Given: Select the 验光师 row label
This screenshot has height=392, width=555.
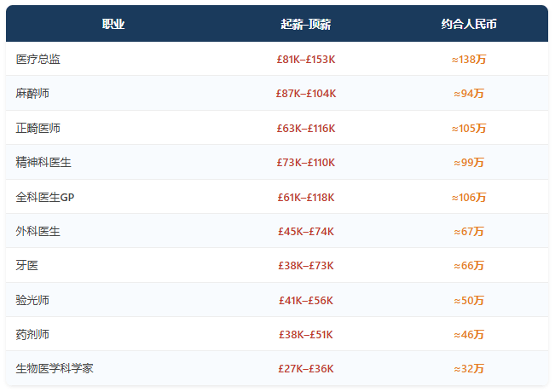Looking at the screenshot, I should coord(32,300).
